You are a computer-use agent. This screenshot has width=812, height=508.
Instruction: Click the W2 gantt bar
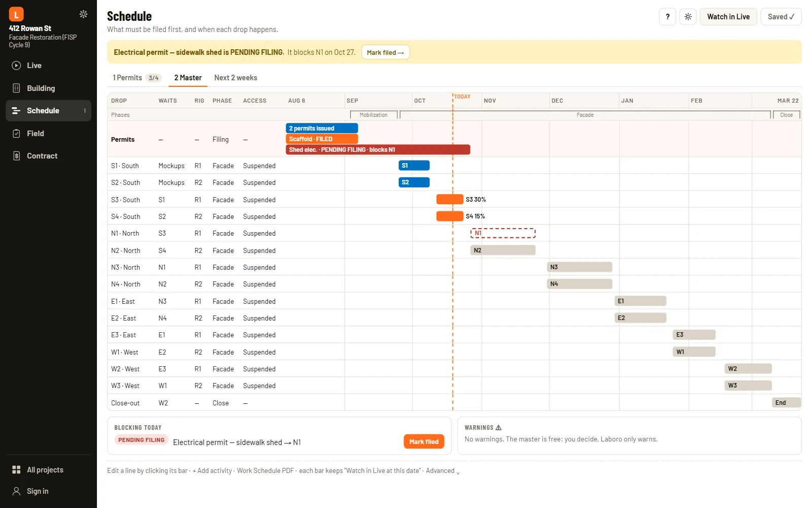pos(748,369)
